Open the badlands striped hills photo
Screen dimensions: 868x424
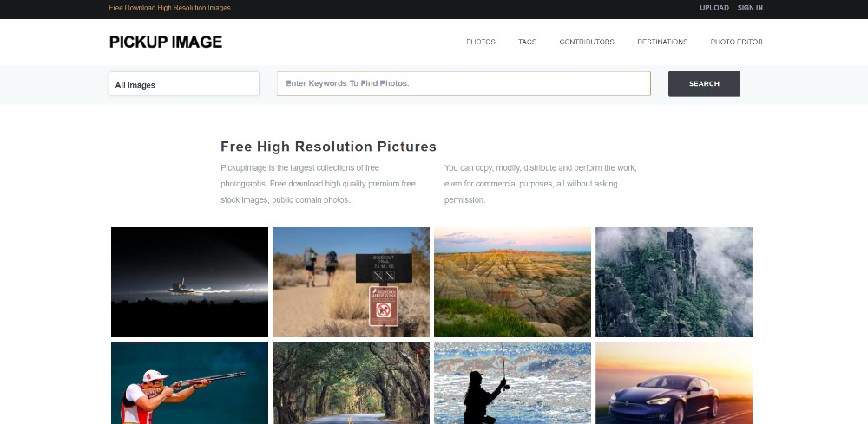click(513, 282)
